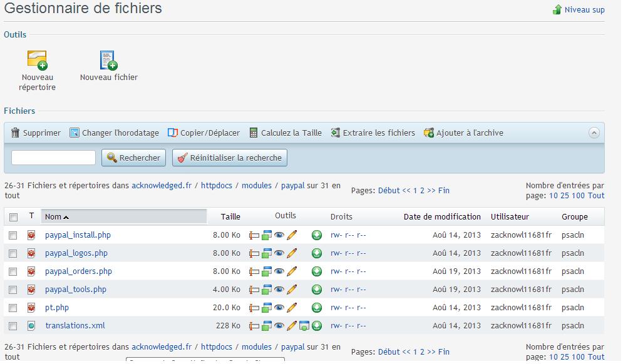The image size is (623, 364).
Task: Download paypal_logos.php with the green arrow
Action: 317,253
